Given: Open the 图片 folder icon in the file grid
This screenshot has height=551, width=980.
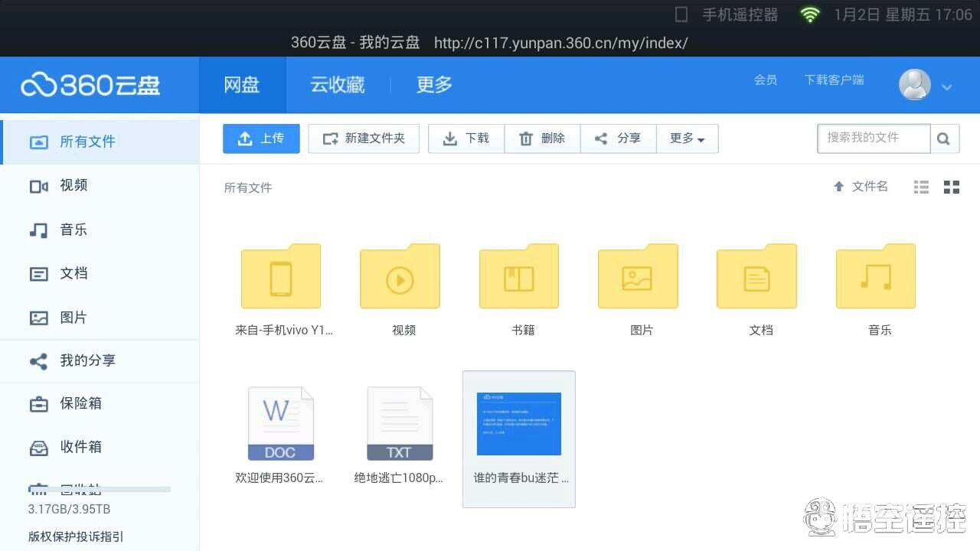Looking at the screenshot, I should (638, 276).
